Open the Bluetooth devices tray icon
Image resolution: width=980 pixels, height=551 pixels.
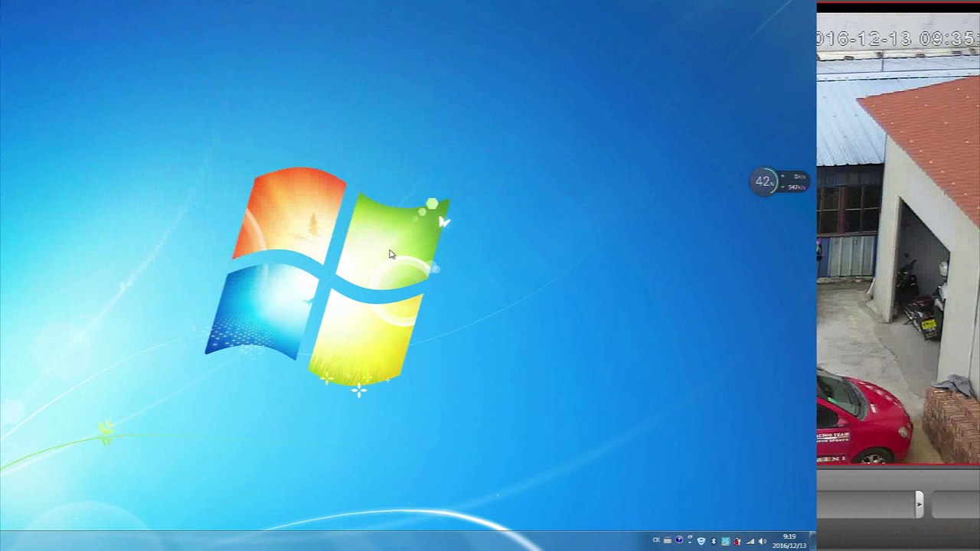pyautogui.click(x=714, y=541)
